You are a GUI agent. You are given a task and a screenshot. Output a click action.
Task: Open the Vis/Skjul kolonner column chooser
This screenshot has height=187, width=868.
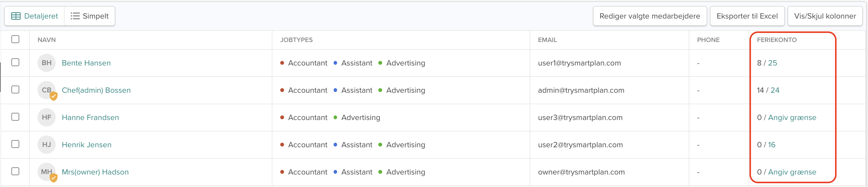coord(825,16)
